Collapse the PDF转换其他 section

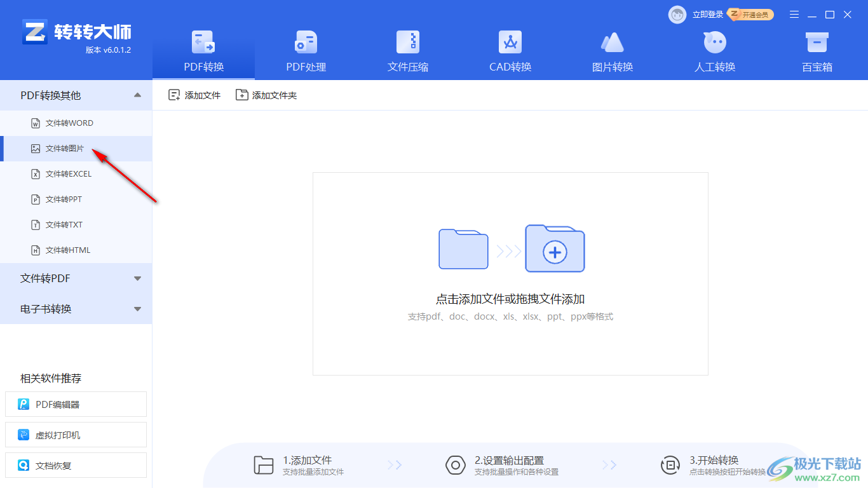76,95
